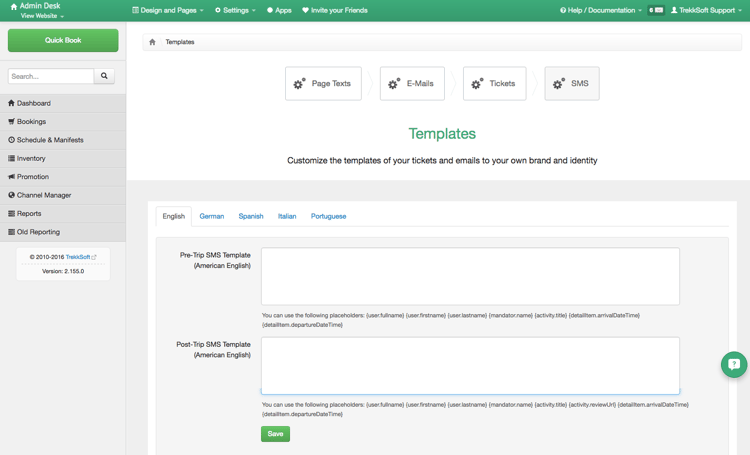Expand the Settings dropdown menu
The height and width of the screenshot is (455, 750).
pos(235,10)
